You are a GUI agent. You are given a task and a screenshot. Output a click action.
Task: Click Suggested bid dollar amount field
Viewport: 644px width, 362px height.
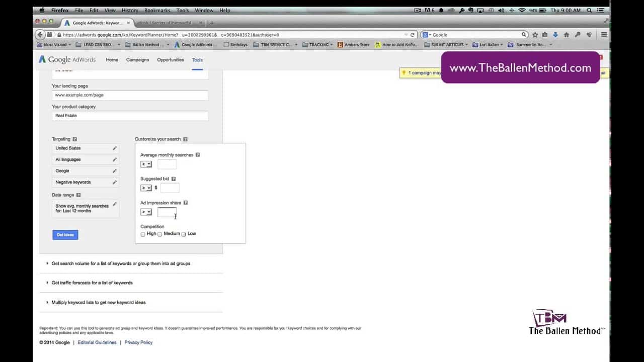tap(170, 188)
